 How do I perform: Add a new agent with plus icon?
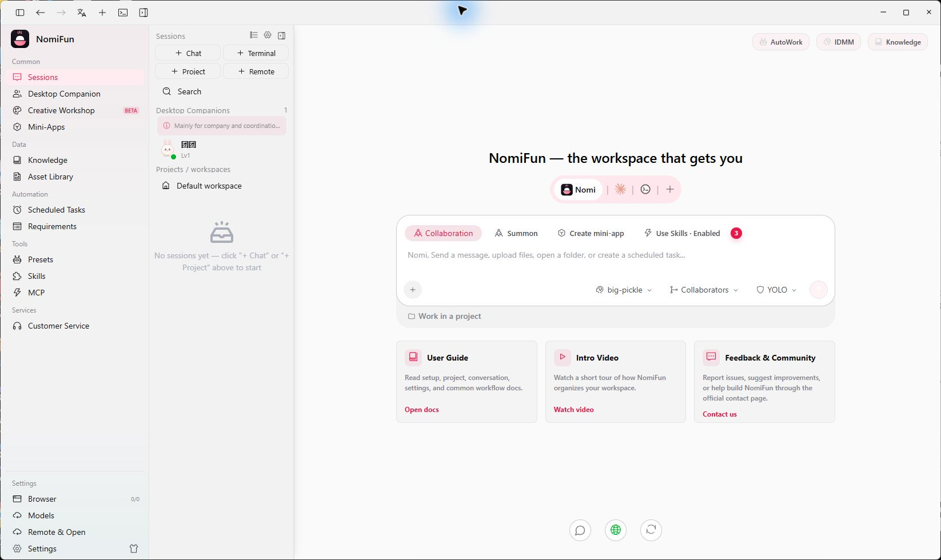(x=670, y=190)
